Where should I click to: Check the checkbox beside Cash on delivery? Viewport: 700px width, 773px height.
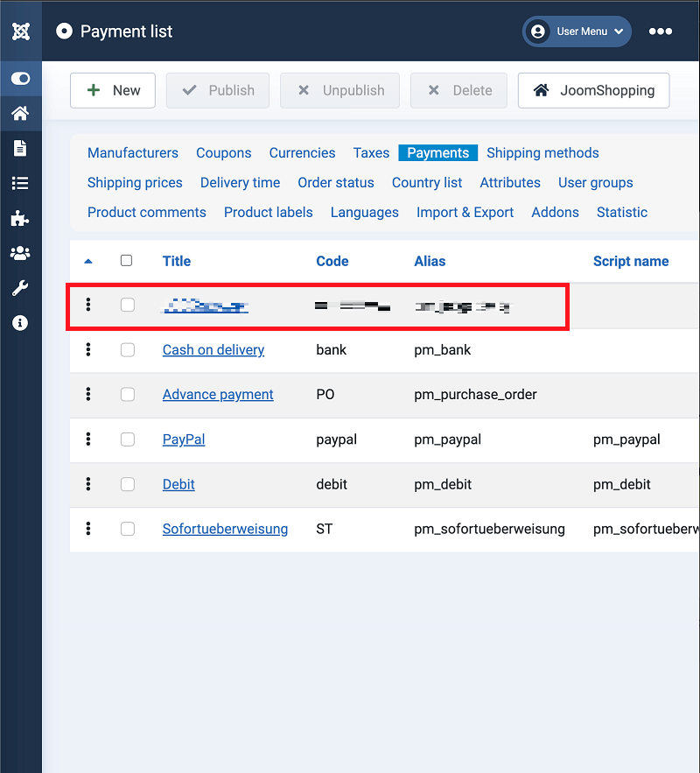[x=126, y=349]
